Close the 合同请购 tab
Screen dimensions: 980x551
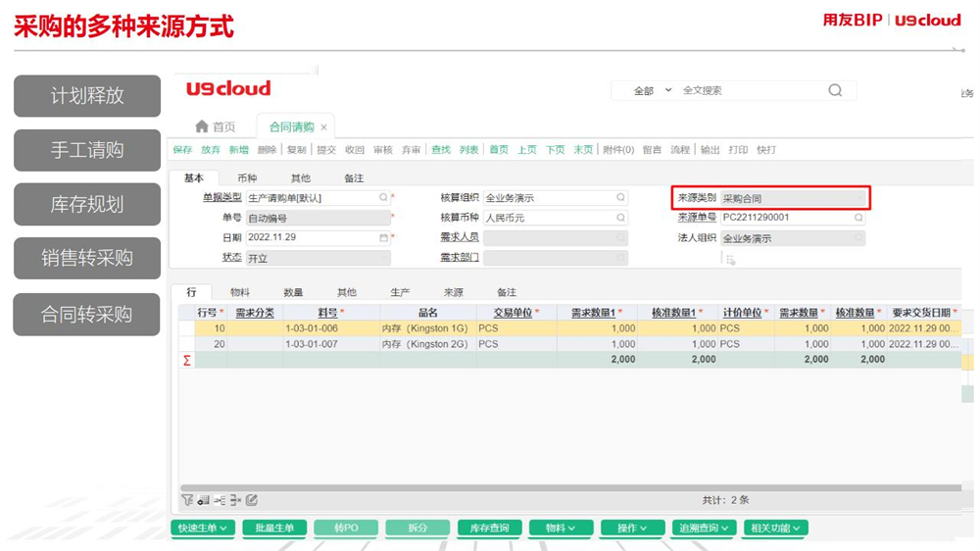(x=323, y=126)
